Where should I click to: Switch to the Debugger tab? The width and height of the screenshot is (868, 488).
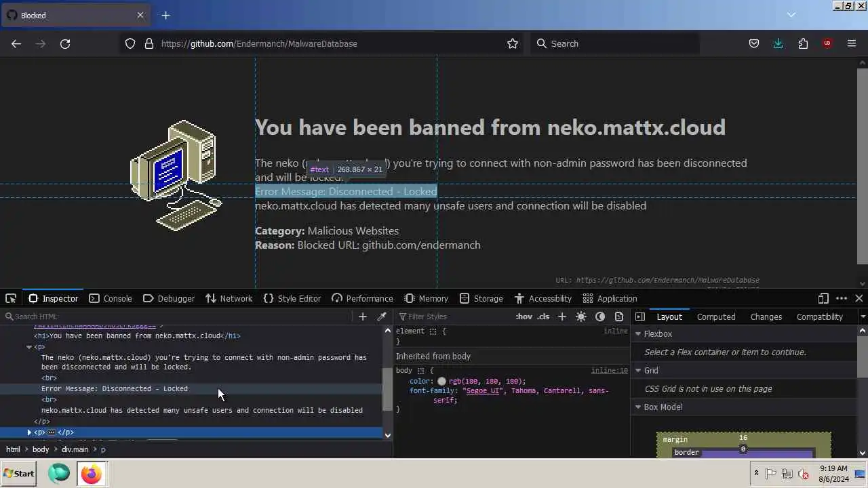click(169, 298)
